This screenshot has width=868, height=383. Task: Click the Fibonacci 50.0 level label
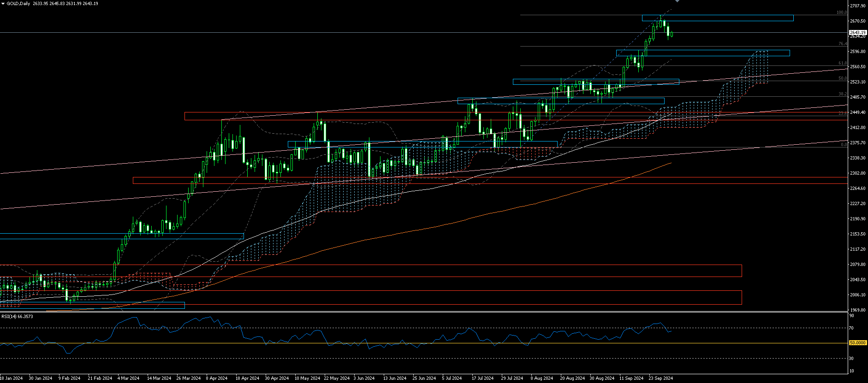843,78
